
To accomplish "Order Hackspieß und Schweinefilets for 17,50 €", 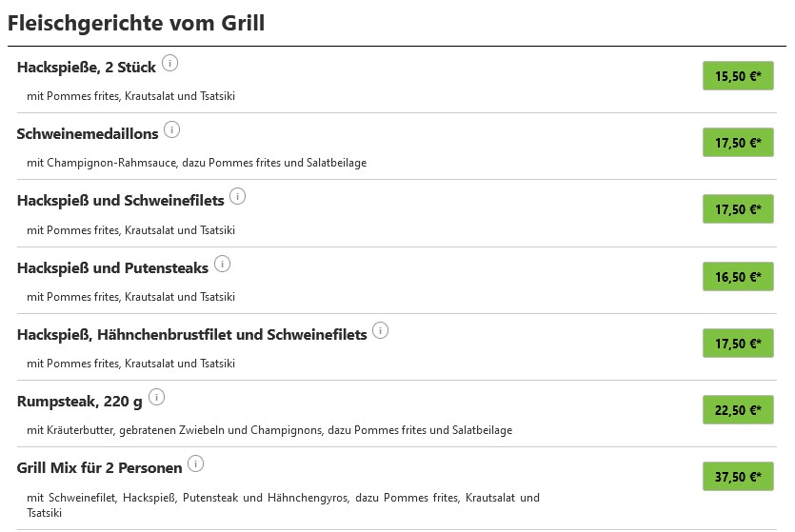I will click(x=738, y=208).
